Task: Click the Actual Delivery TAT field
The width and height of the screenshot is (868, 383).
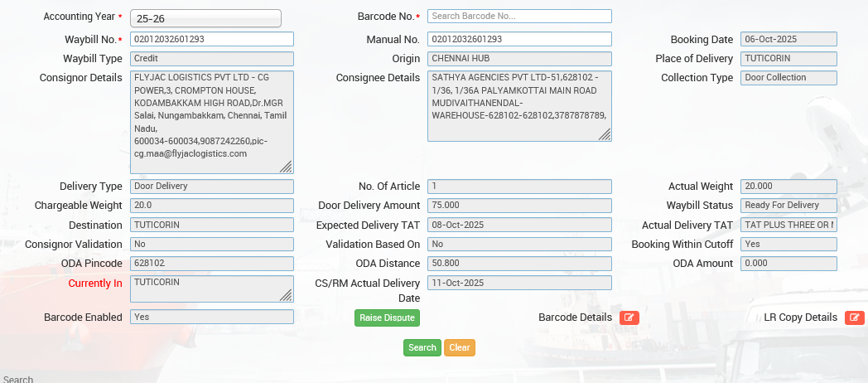Action: coord(788,225)
